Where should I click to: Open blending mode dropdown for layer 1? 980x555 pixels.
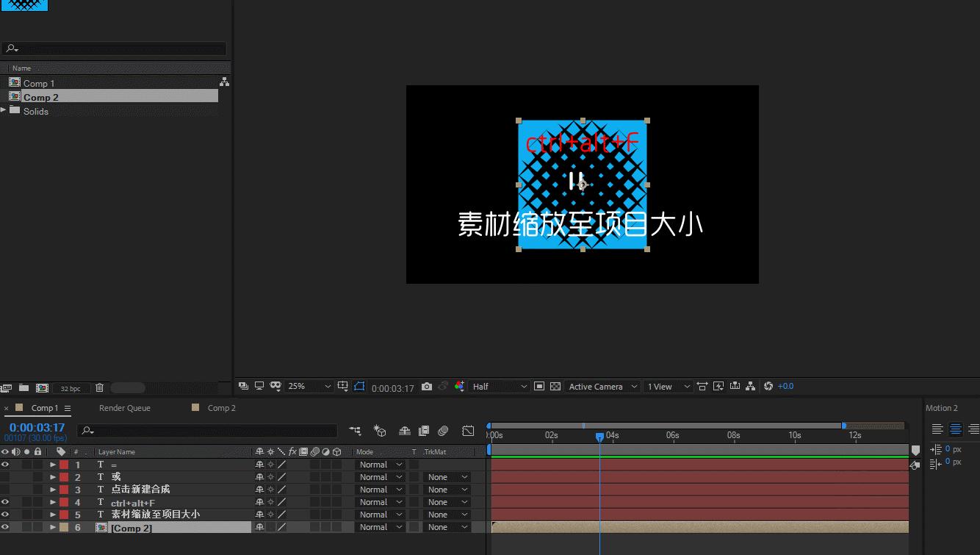point(380,465)
